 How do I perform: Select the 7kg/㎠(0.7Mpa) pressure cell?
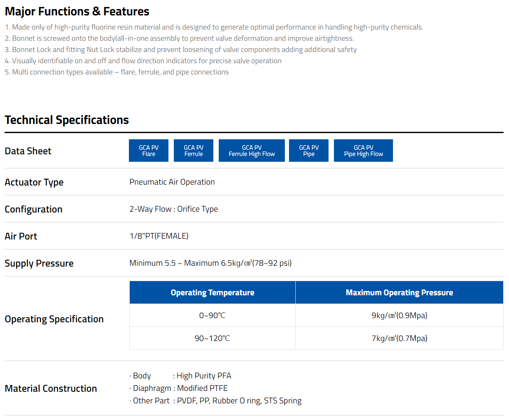click(x=399, y=338)
